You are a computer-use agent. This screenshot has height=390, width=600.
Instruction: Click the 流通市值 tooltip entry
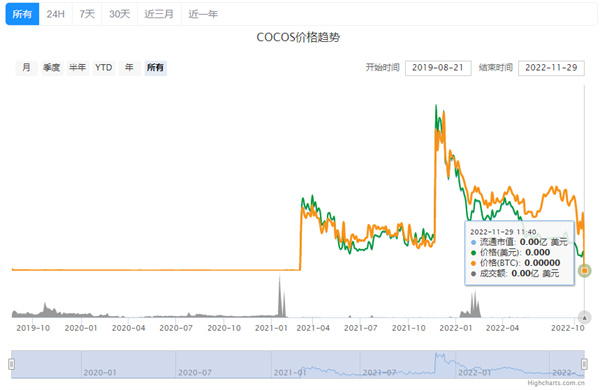click(519, 242)
